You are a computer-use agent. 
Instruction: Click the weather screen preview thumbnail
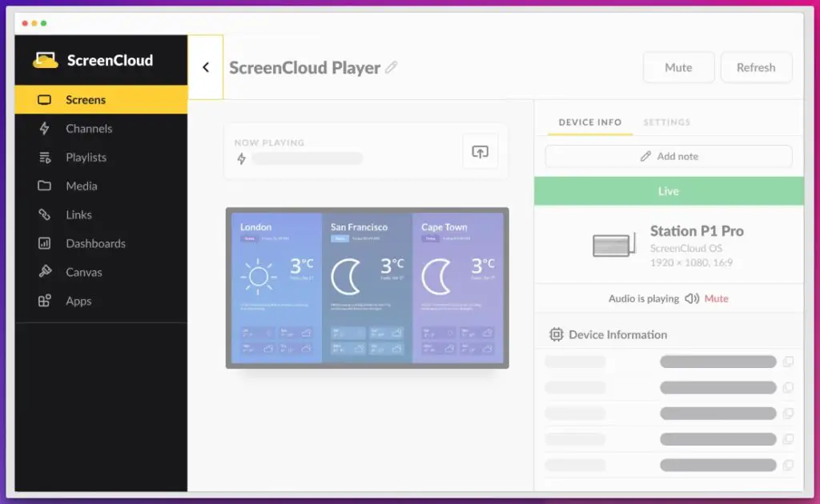[x=367, y=288]
